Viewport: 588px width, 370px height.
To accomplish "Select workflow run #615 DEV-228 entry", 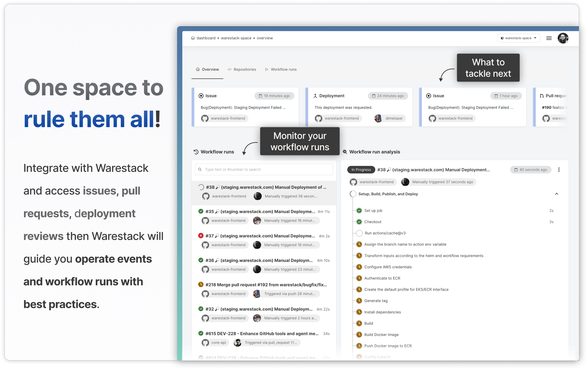I will [x=262, y=334].
